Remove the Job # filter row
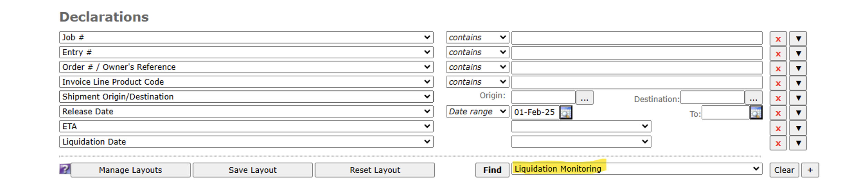This screenshot has width=868, height=192. [x=778, y=39]
